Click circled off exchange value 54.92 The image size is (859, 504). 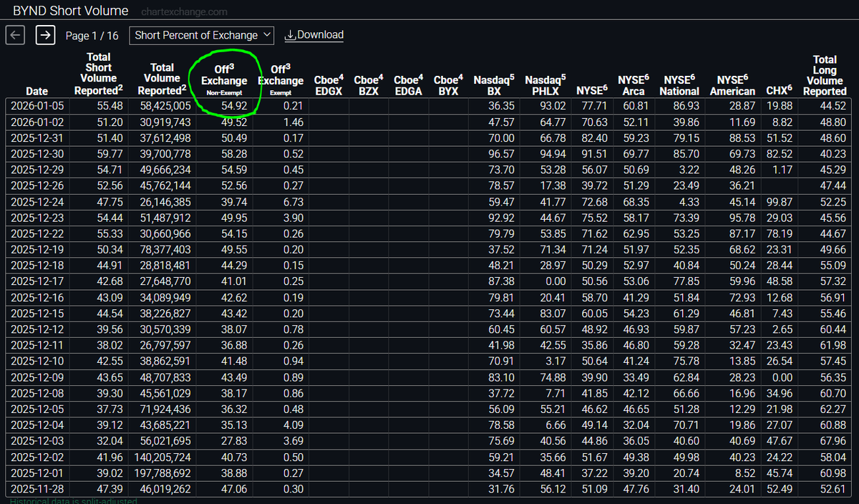(x=233, y=106)
